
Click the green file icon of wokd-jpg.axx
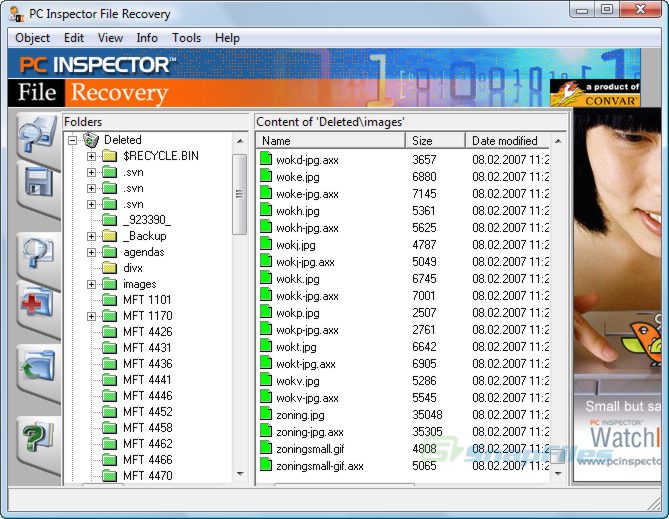266,159
